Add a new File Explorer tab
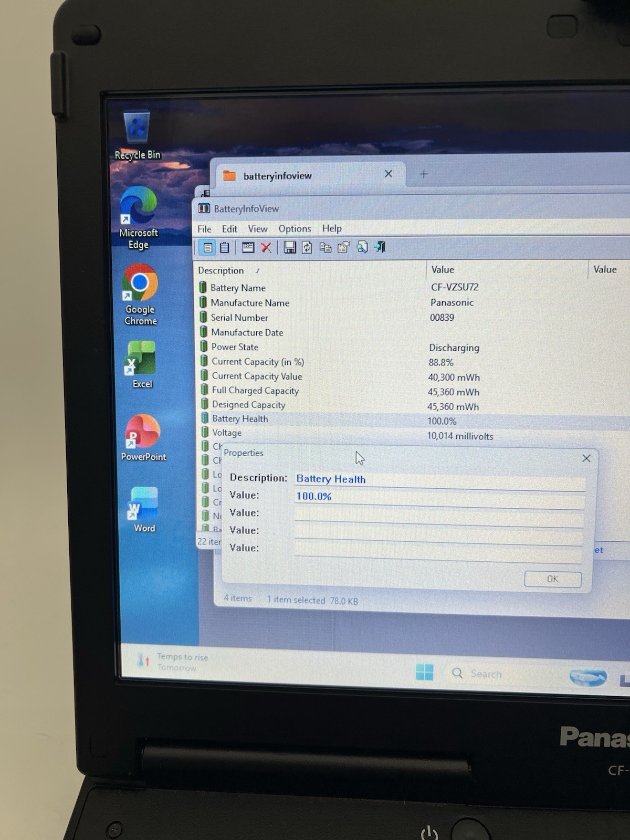The width and height of the screenshot is (630, 840). click(424, 174)
